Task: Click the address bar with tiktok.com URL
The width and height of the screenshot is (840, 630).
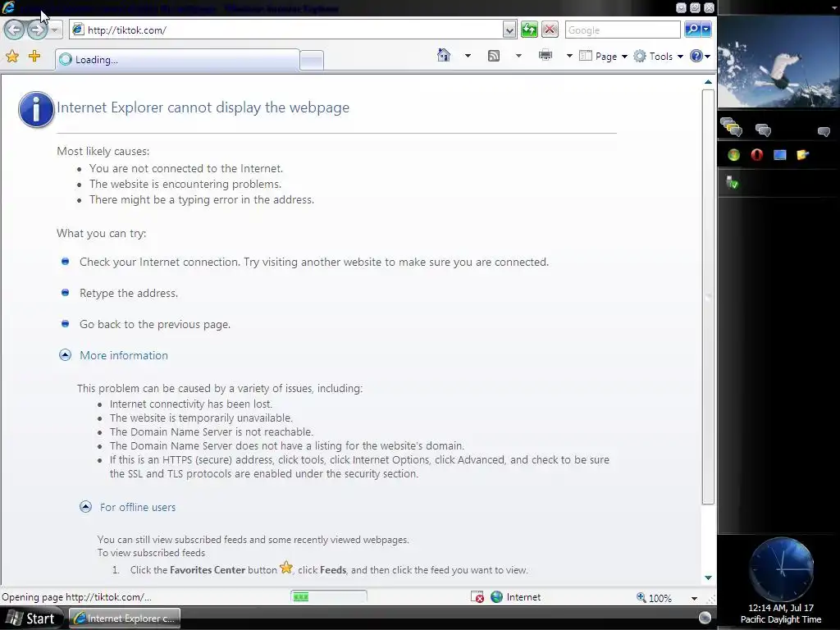Action: point(286,30)
